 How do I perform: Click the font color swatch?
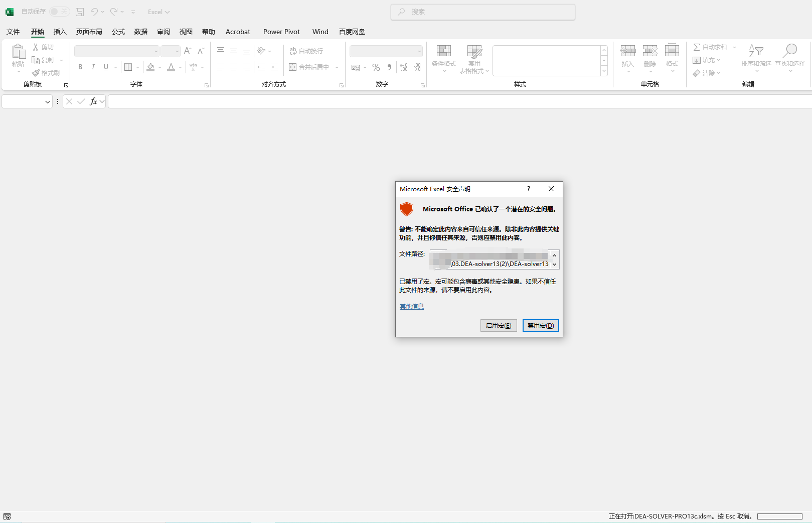171,67
